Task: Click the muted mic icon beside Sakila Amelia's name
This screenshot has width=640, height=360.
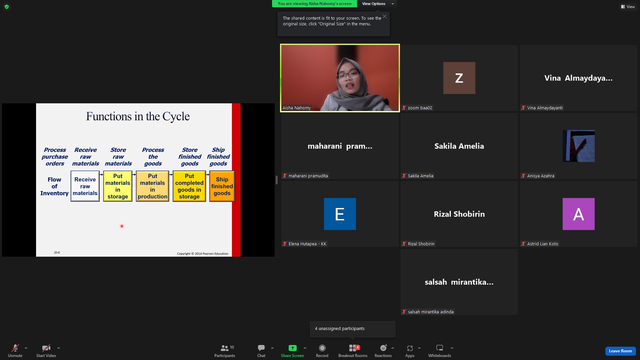Action: 404,176
